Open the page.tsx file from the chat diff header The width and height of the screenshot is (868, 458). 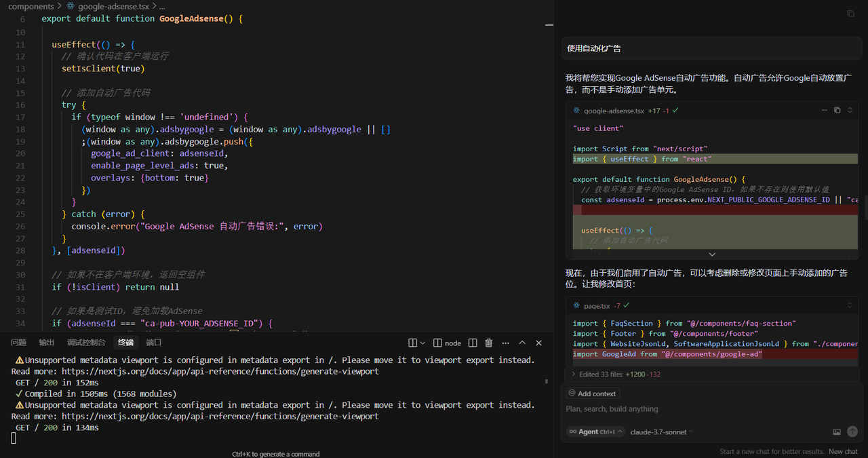tap(597, 305)
